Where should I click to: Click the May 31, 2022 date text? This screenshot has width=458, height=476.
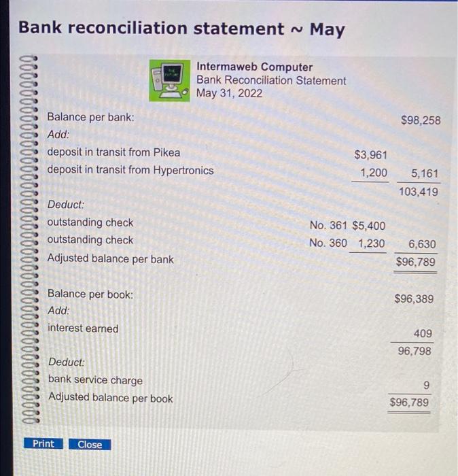pyautogui.click(x=229, y=93)
